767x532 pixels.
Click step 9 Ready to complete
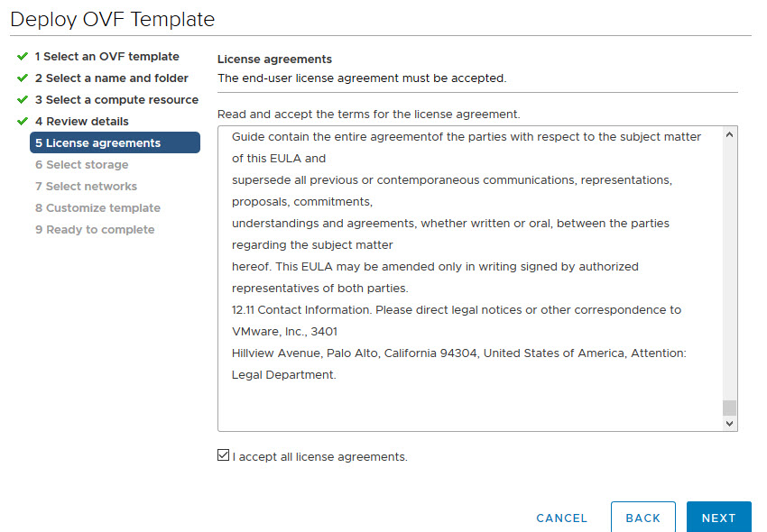coord(95,230)
